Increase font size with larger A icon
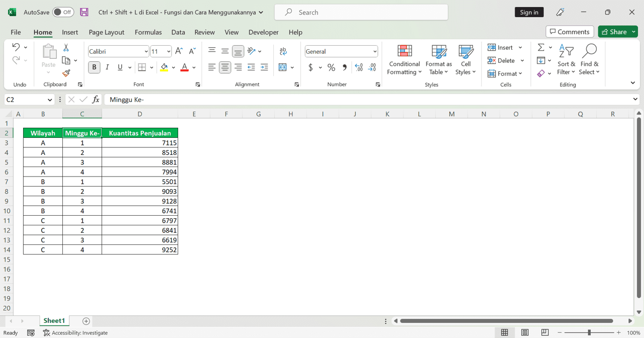Image resolution: width=644 pixels, height=338 pixels. click(x=179, y=51)
